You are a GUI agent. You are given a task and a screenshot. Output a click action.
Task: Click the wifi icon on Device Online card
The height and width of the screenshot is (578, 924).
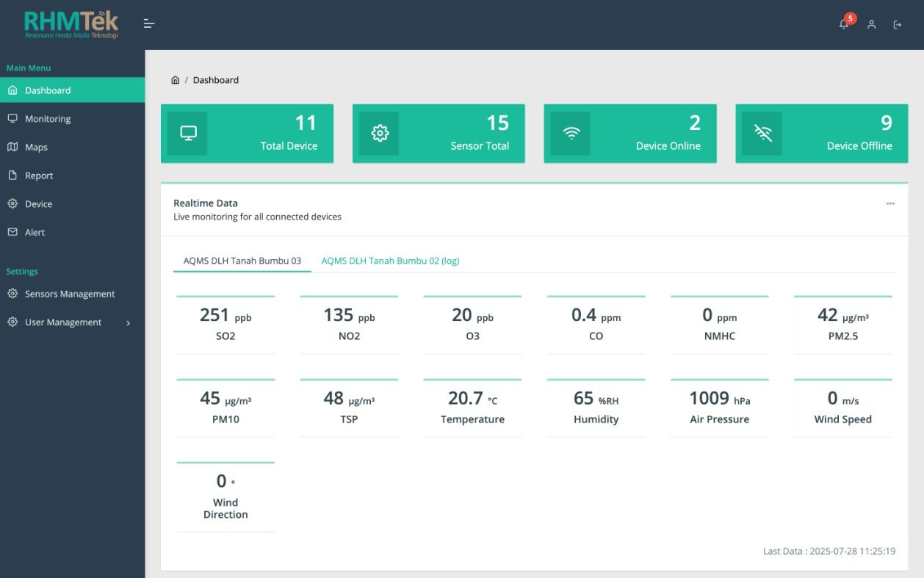tap(571, 133)
